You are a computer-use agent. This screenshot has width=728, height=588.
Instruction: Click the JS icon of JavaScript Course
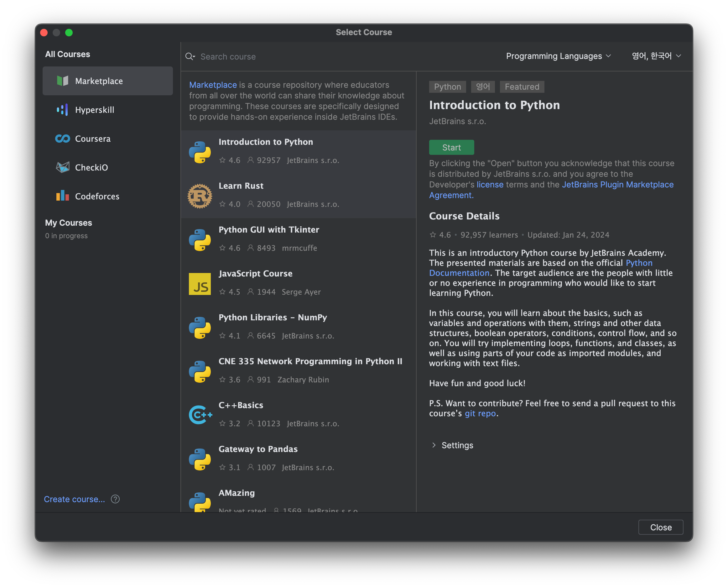(200, 284)
